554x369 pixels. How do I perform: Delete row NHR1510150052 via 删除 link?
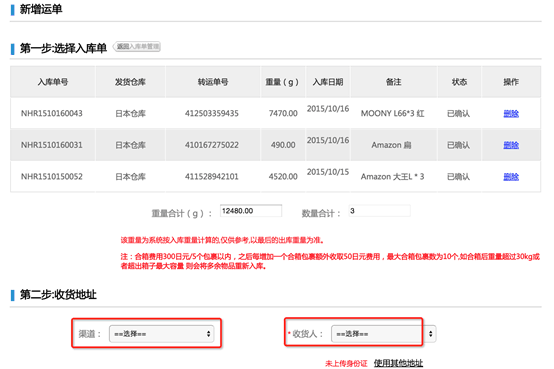coord(511,176)
